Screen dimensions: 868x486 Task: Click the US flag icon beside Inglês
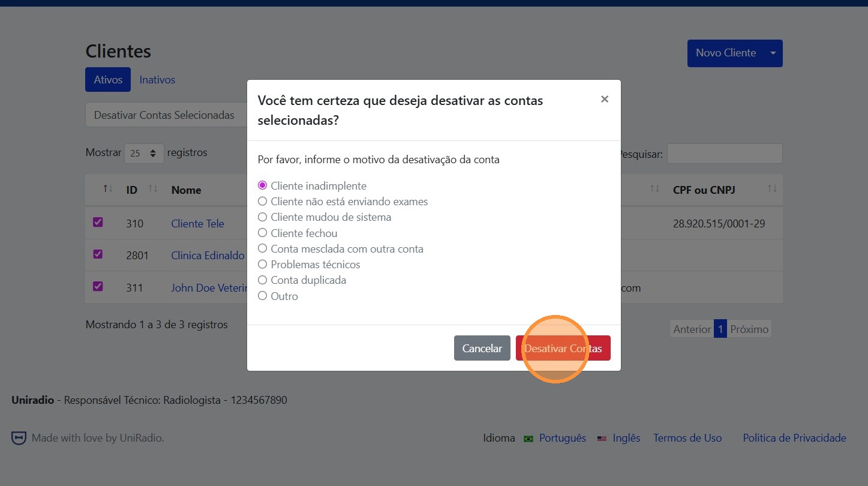602,438
